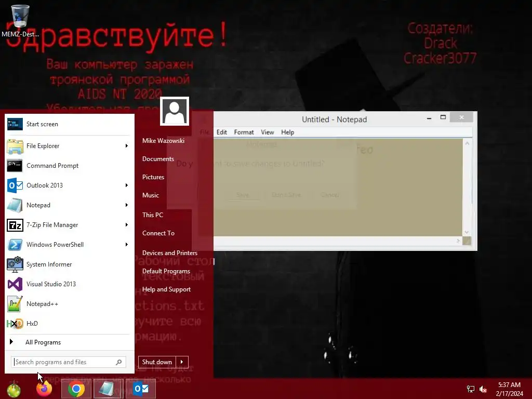Open Outlook from the taskbar

coord(141,389)
